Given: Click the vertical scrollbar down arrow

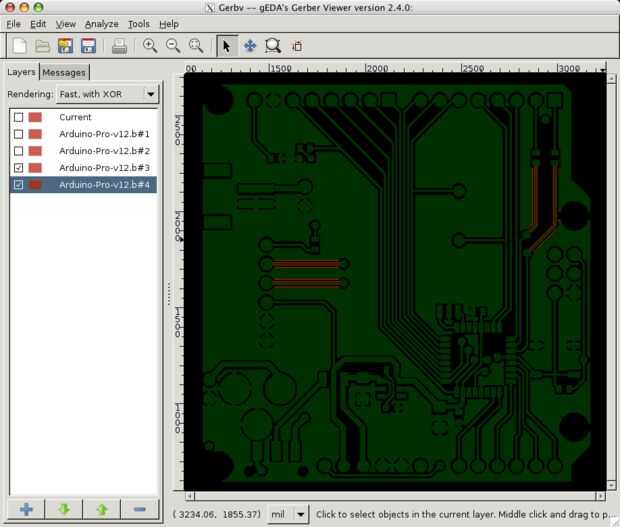Looking at the screenshot, I should (611, 485).
